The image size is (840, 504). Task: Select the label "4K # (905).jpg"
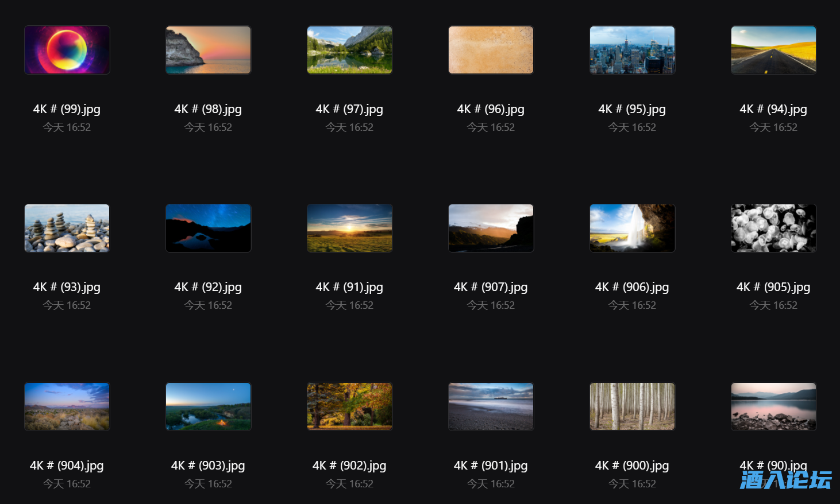[x=773, y=287]
